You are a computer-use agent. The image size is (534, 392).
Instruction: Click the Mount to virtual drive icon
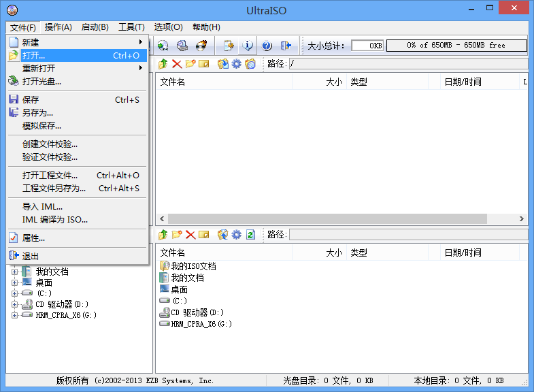(182, 46)
